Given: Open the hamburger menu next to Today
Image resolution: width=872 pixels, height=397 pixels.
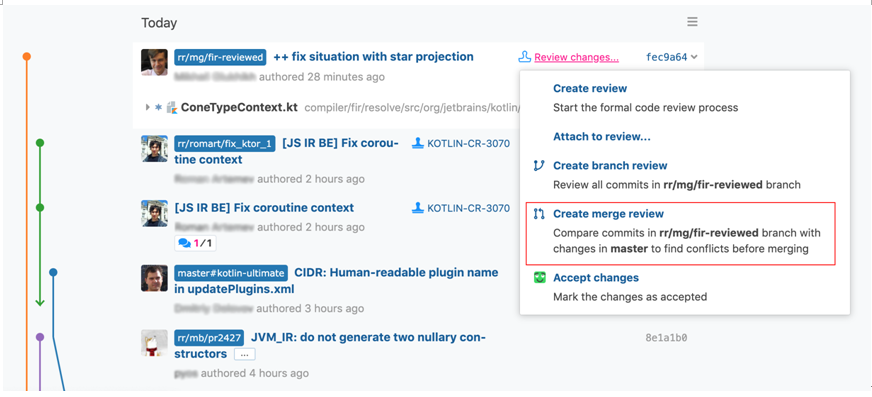Looking at the screenshot, I should [692, 22].
